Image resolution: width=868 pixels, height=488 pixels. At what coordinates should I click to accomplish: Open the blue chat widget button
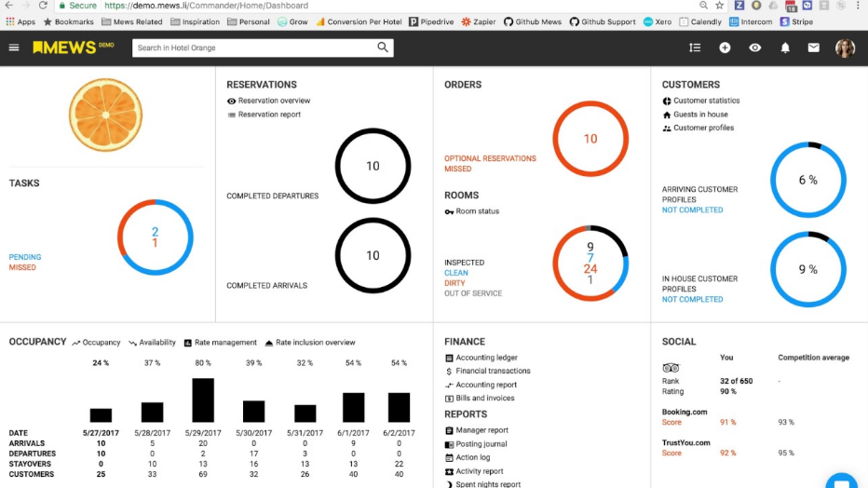[841, 482]
